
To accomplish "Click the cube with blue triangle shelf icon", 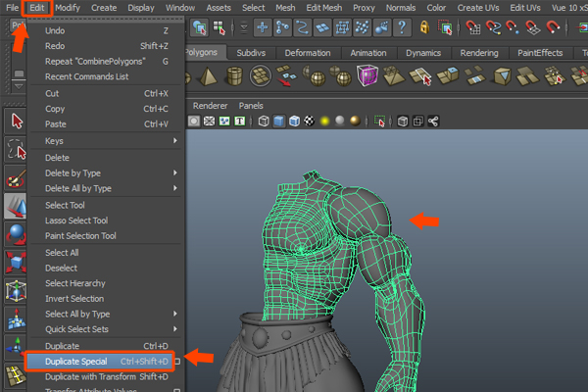I will (x=502, y=76).
